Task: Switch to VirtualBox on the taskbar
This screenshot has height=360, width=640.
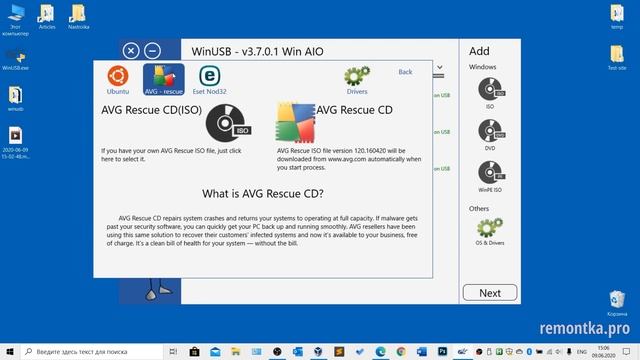Action: point(318,351)
